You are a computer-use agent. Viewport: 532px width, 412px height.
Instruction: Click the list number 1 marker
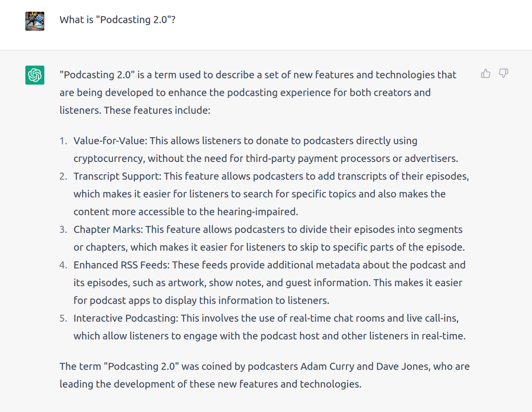point(63,141)
